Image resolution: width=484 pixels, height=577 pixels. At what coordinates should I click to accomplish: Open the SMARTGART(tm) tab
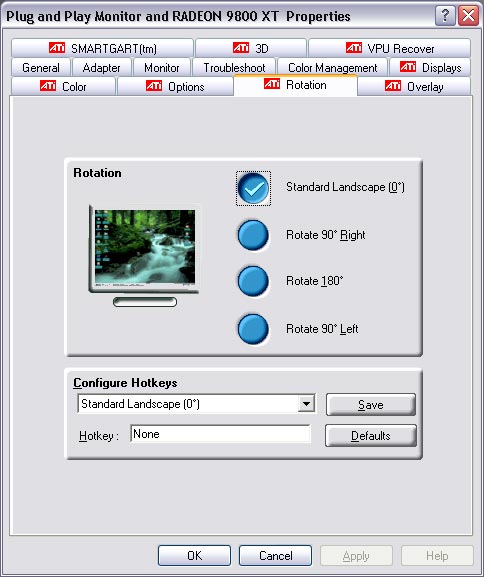click(102, 48)
